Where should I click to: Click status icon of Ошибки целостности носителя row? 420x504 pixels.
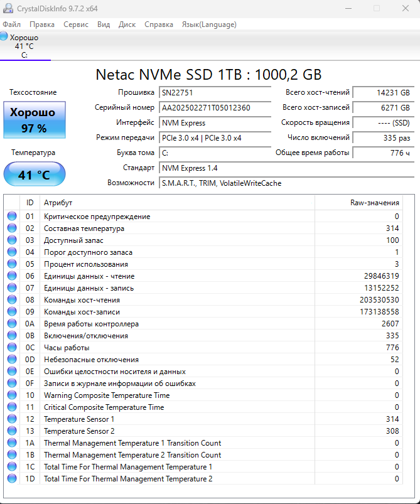tap(12, 371)
